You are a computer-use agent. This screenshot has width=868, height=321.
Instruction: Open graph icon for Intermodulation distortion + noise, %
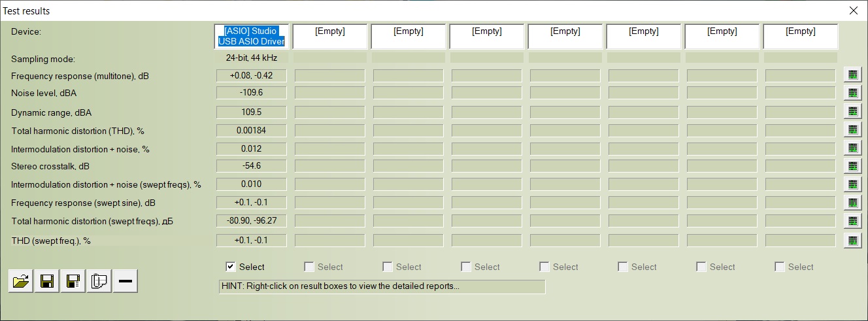point(852,148)
